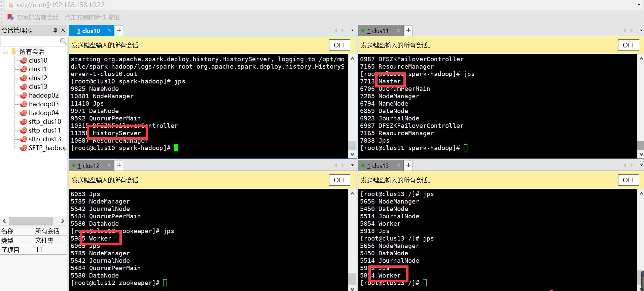Click the flag bookmark icon to add session

10,17
